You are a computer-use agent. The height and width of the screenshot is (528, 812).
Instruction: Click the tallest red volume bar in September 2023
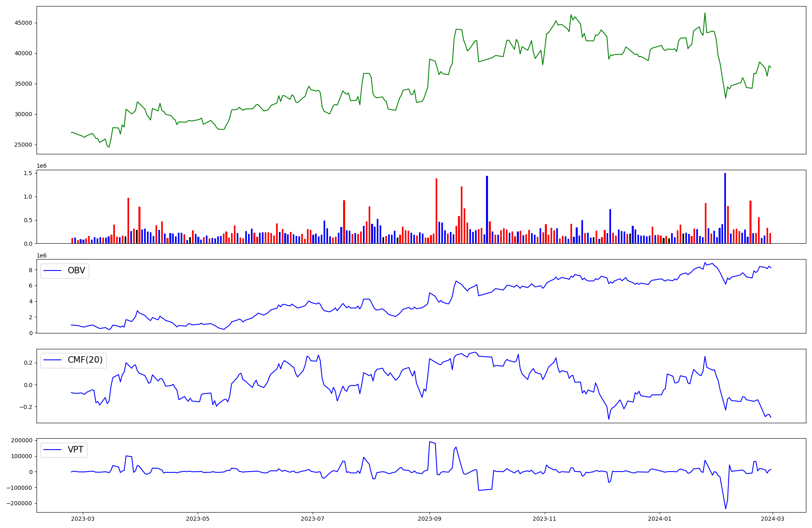(x=436, y=210)
